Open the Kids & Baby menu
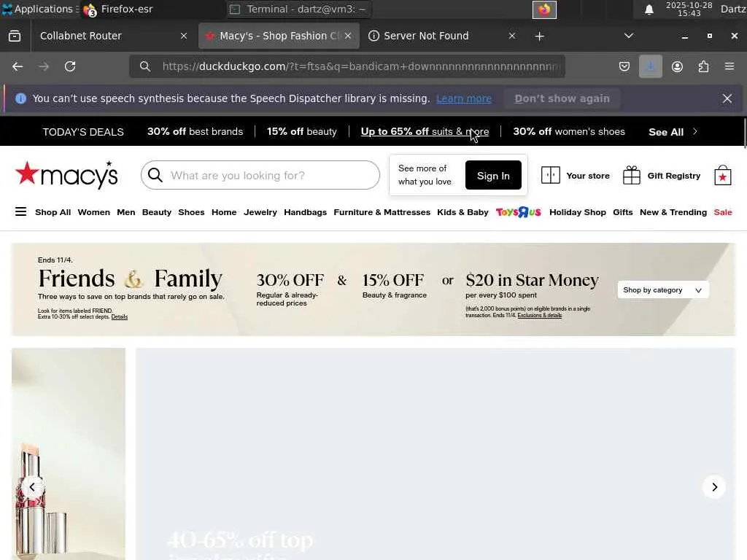 462,212
